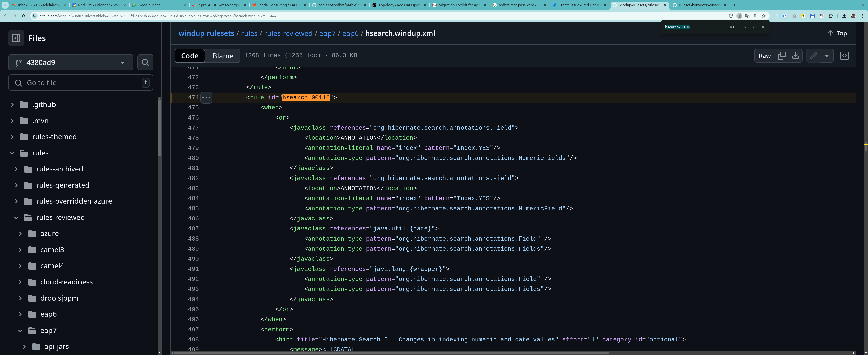This screenshot has width=868, height=355.
Task: Open the Raw file view
Action: (764, 56)
